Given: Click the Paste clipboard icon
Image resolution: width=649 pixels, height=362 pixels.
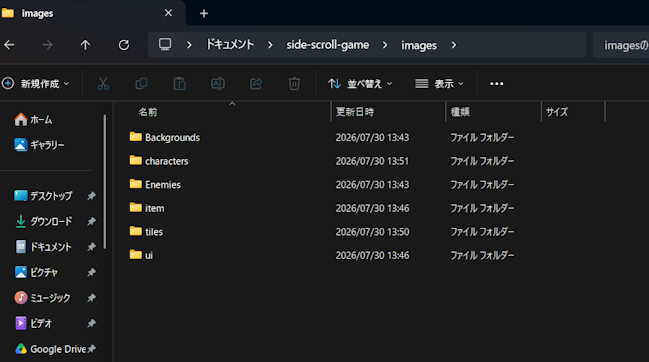Looking at the screenshot, I should [180, 84].
